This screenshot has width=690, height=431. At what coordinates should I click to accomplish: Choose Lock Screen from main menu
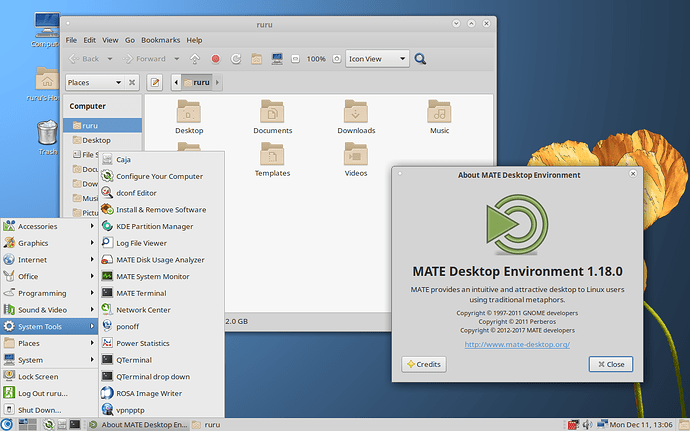49,376
